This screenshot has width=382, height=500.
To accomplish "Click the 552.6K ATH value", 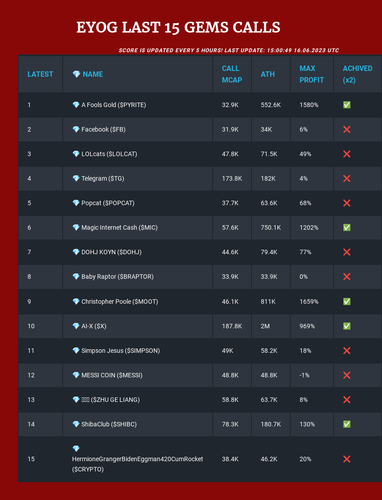I will point(271,105).
